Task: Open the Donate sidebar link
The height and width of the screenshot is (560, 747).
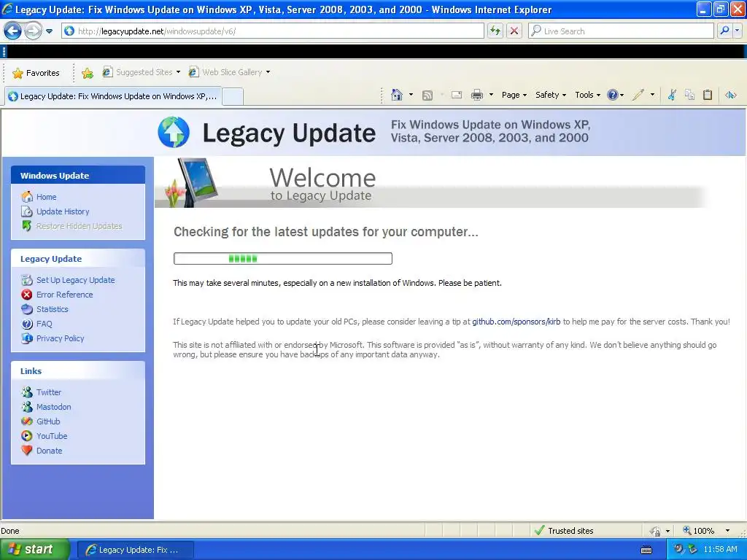Action: coord(49,451)
